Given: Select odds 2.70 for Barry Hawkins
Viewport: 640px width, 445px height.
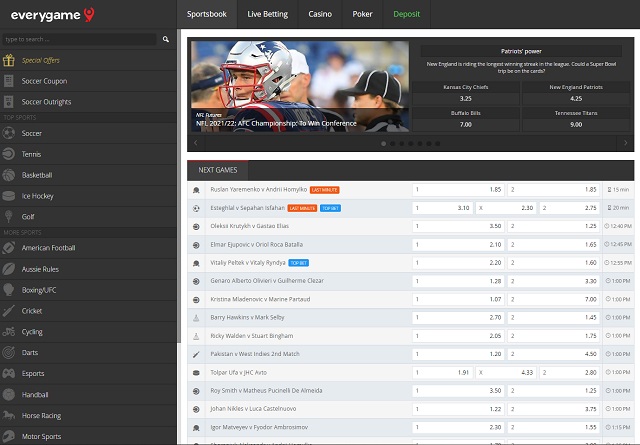Looking at the screenshot, I should click(x=458, y=318).
